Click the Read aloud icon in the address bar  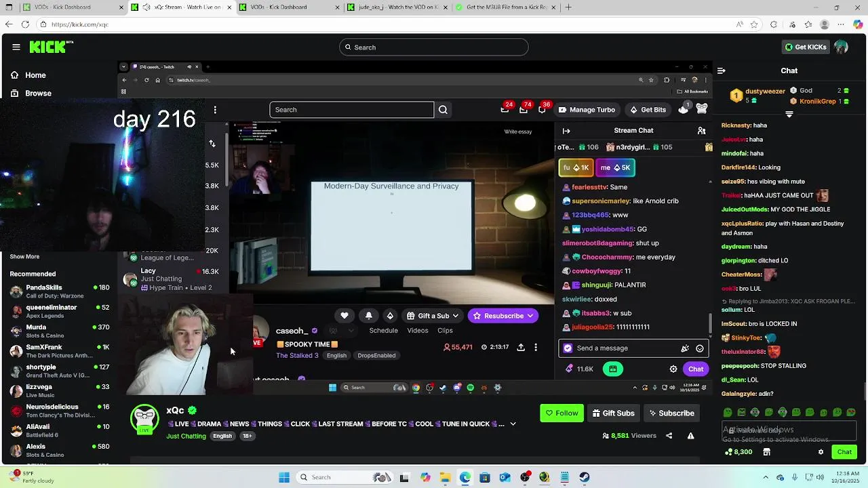(x=739, y=24)
